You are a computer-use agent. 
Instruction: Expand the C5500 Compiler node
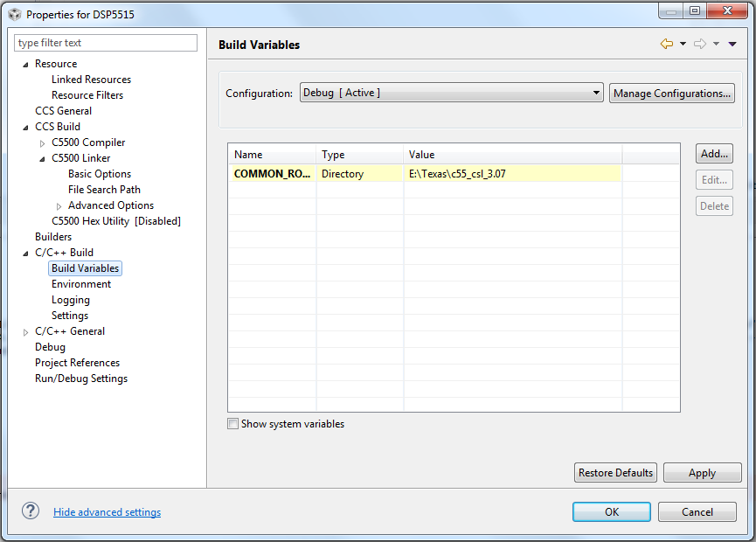coord(43,142)
